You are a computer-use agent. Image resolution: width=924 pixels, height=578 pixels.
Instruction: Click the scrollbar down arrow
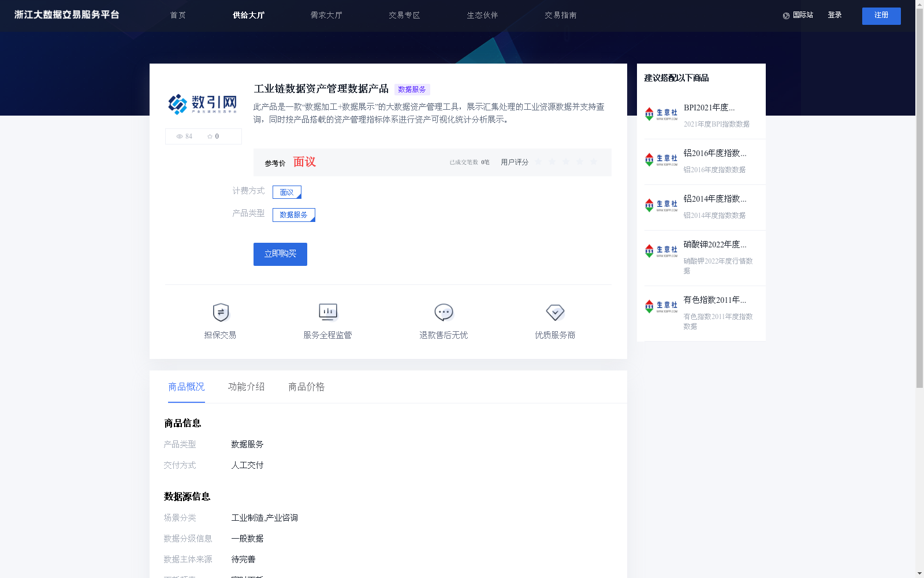pyautogui.click(x=919, y=573)
